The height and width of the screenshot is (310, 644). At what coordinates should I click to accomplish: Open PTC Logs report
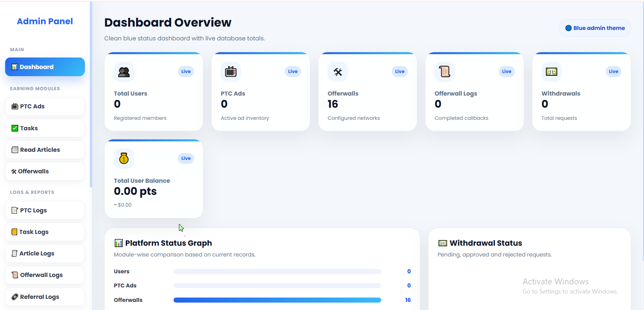[45, 210]
